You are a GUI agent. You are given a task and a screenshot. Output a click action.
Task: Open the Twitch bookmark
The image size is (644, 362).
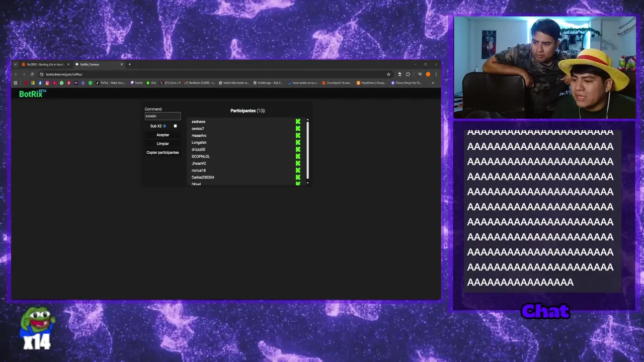coord(137,83)
